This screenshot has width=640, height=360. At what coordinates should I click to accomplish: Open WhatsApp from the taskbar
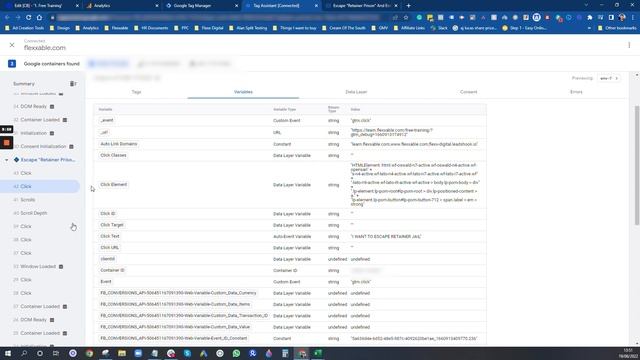[x=236, y=353]
